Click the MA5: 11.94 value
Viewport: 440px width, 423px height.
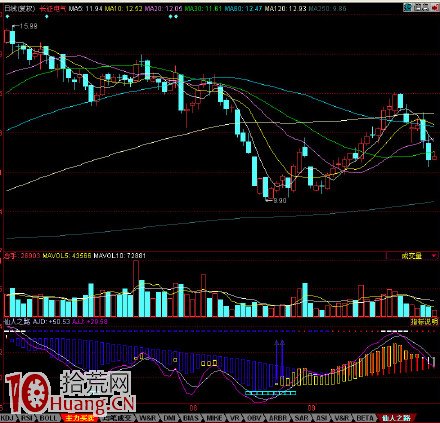[85, 9]
